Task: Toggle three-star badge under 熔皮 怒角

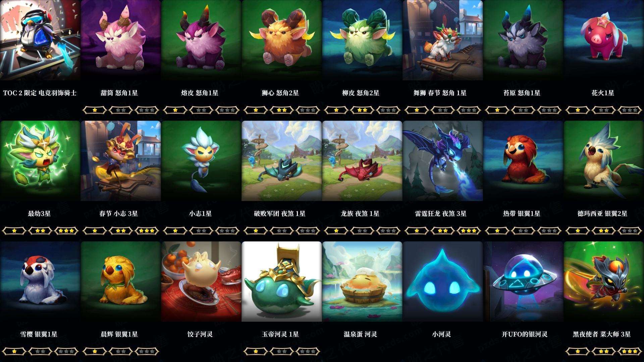Action: tap(227, 110)
